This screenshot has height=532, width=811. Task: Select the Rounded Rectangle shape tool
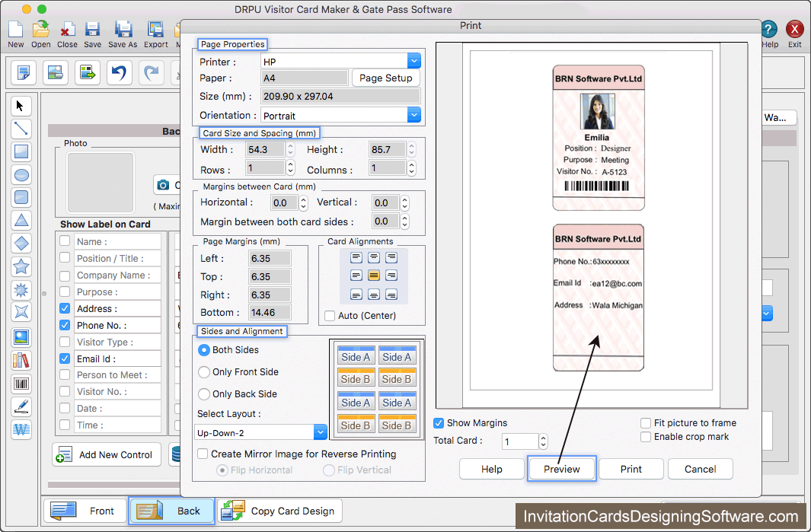click(x=21, y=197)
